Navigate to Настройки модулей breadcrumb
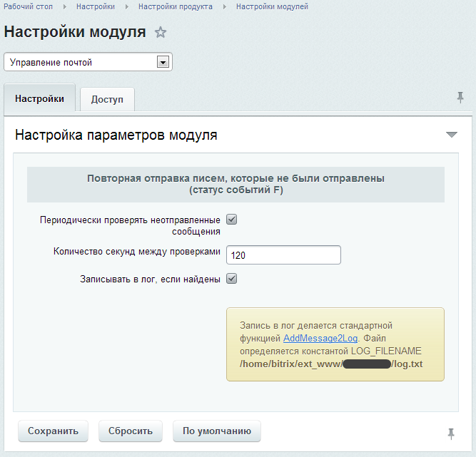The width and height of the screenshot is (476, 457). (x=272, y=6)
